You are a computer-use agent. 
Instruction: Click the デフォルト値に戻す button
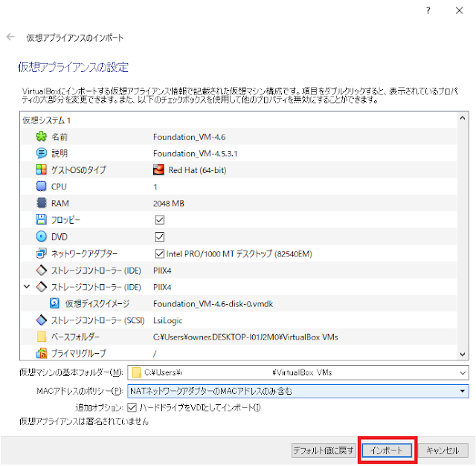point(324,450)
